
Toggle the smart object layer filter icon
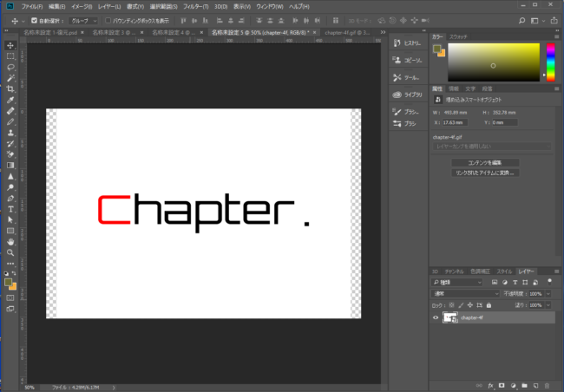535,283
